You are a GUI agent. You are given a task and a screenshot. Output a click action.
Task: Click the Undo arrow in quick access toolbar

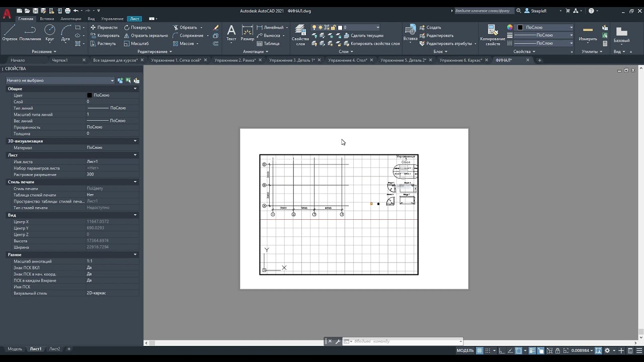tap(76, 11)
